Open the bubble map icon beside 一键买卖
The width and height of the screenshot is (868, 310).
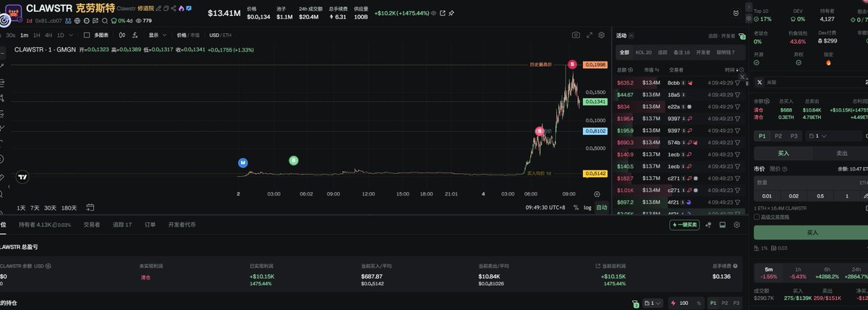point(710,225)
